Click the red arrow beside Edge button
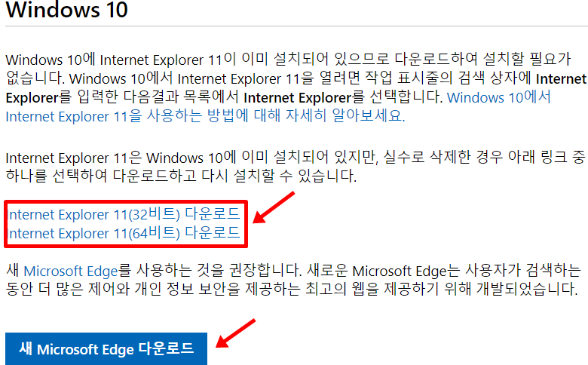Image resolution: width=588 pixels, height=365 pixels. 236,333
